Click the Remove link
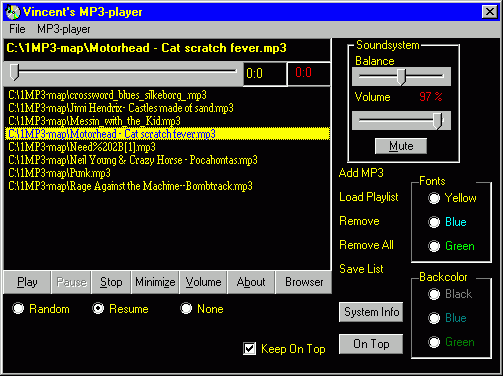 coord(359,221)
